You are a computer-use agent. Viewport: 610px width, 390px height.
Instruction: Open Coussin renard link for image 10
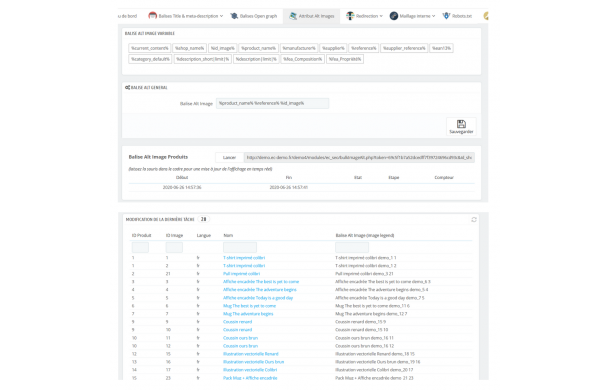(x=237, y=330)
